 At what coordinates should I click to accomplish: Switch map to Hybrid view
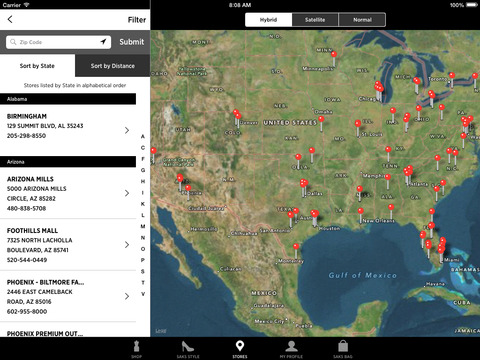269,20
